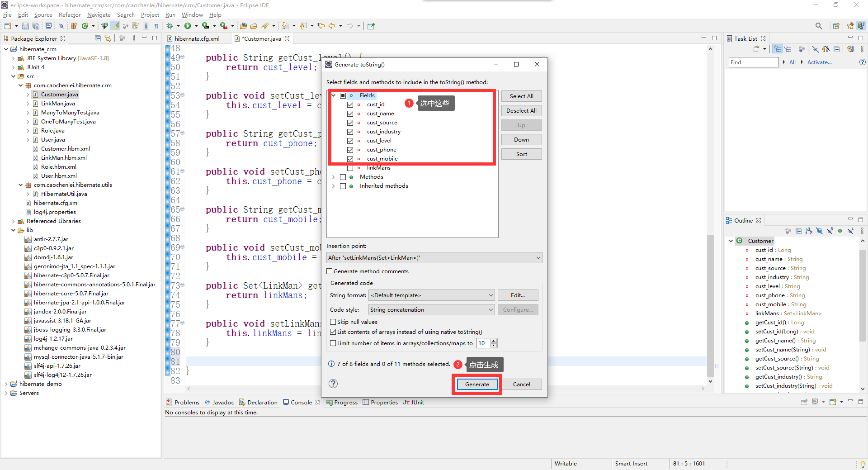Click the Generate button
868x470 pixels.
pyautogui.click(x=476, y=384)
